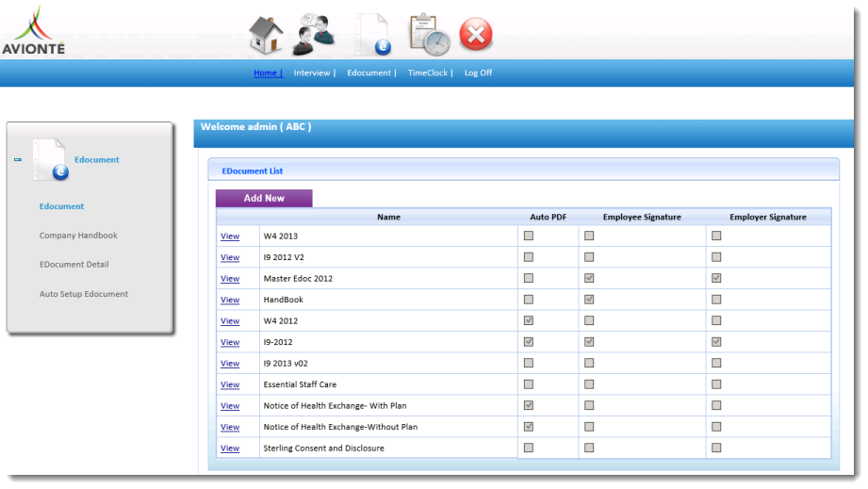Click the Avionte logo
Viewport: 868px width, 489px height.
tap(33, 30)
